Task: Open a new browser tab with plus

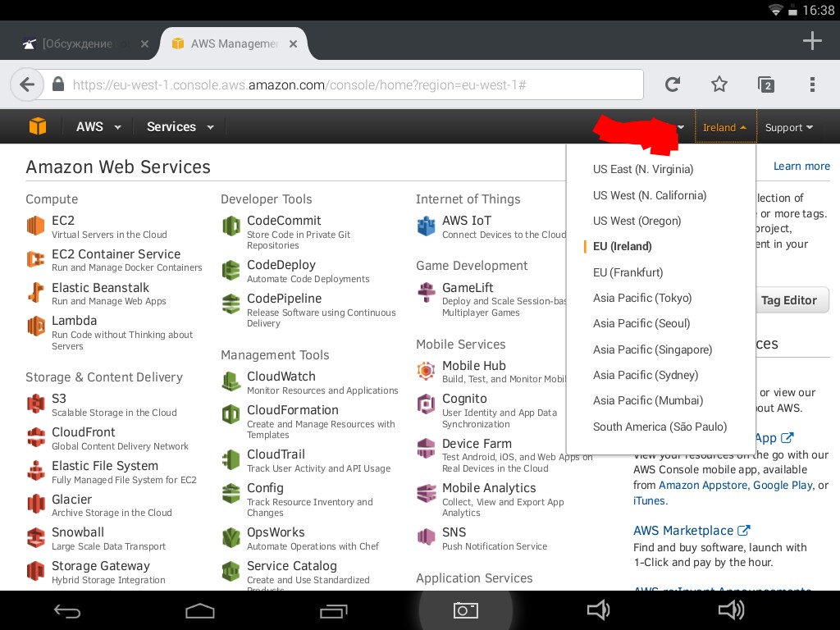Action: [812, 41]
